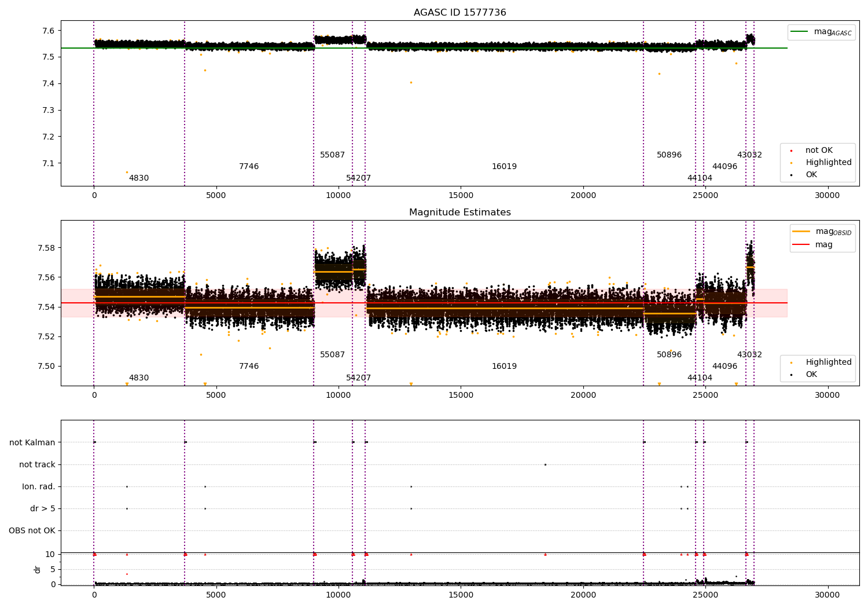Viewport: 868px width, 608px height.
Task: Click OBSID label 16019 in top plot
Action: tap(505, 167)
